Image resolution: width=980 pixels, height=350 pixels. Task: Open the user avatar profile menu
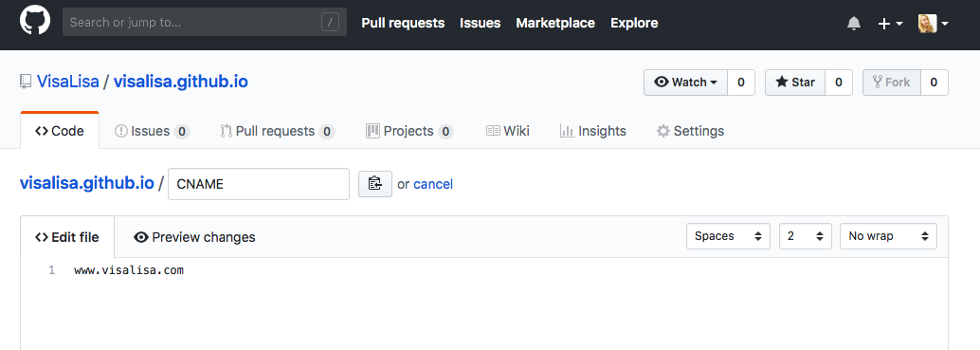pyautogui.click(x=934, y=24)
